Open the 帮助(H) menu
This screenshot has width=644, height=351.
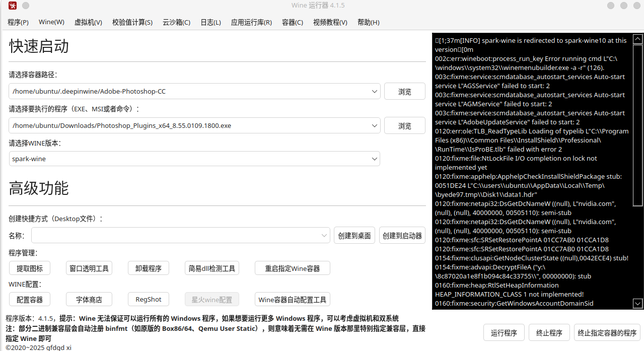(368, 22)
